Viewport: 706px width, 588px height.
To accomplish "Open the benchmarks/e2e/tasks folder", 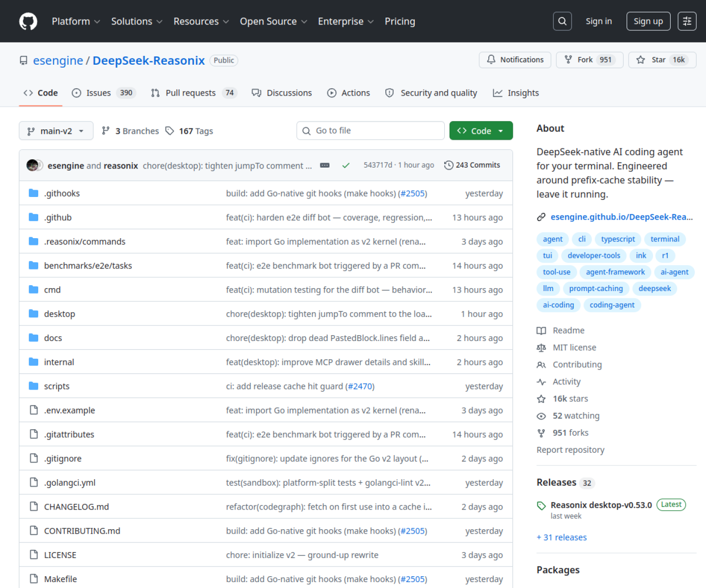I will tap(88, 266).
